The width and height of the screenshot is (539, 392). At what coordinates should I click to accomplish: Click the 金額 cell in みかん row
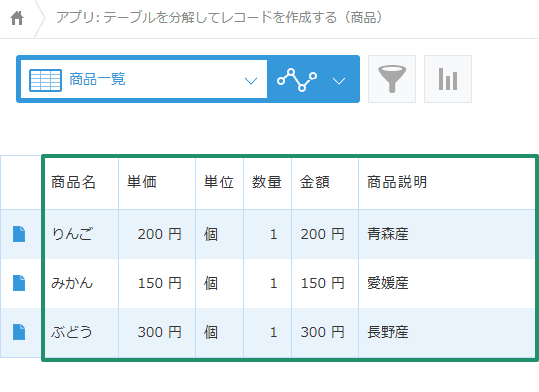click(325, 283)
